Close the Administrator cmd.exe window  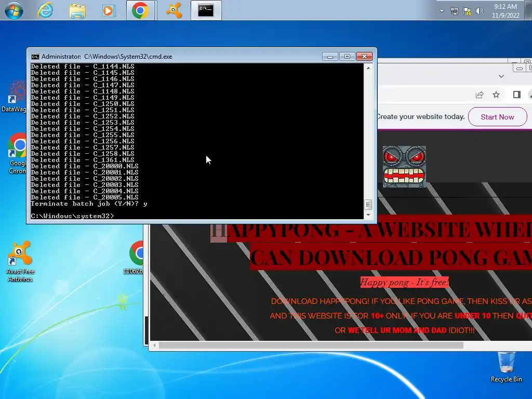pyautogui.click(x=364, y=57)
